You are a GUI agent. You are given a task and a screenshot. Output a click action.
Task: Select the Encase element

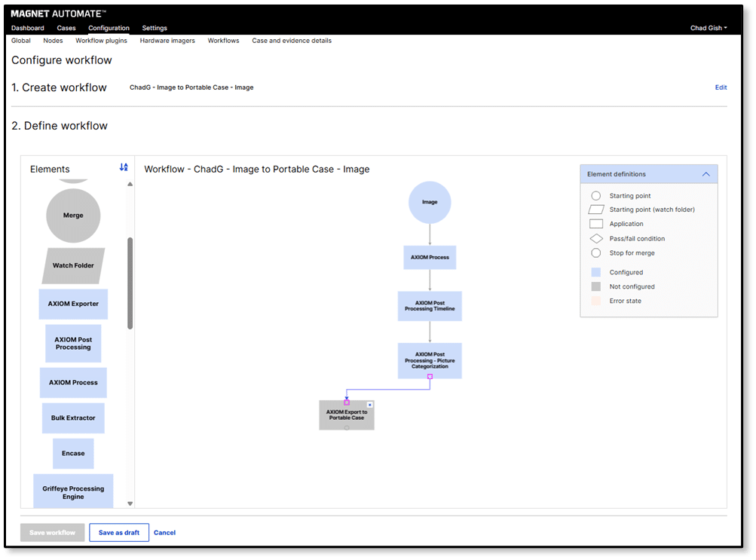(73, 454)
